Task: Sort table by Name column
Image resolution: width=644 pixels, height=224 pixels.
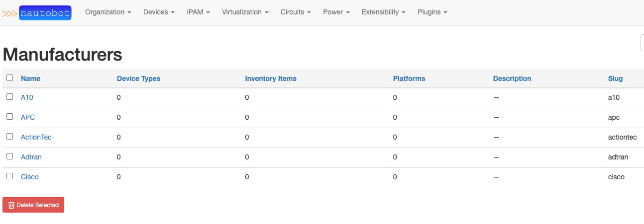Action: point(30,78)
